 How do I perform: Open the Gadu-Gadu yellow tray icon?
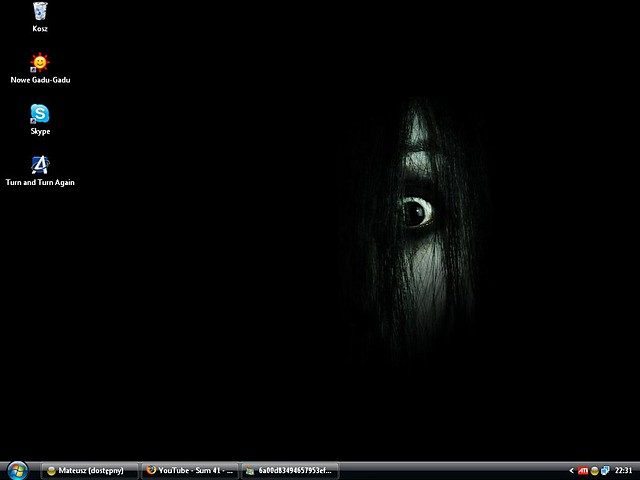click(x=595, y=471)
